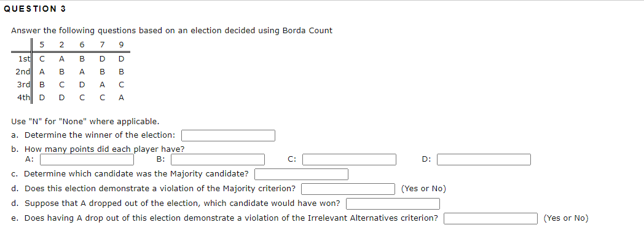Click the QUESTION 3 heading

click(x=34, y=9)
